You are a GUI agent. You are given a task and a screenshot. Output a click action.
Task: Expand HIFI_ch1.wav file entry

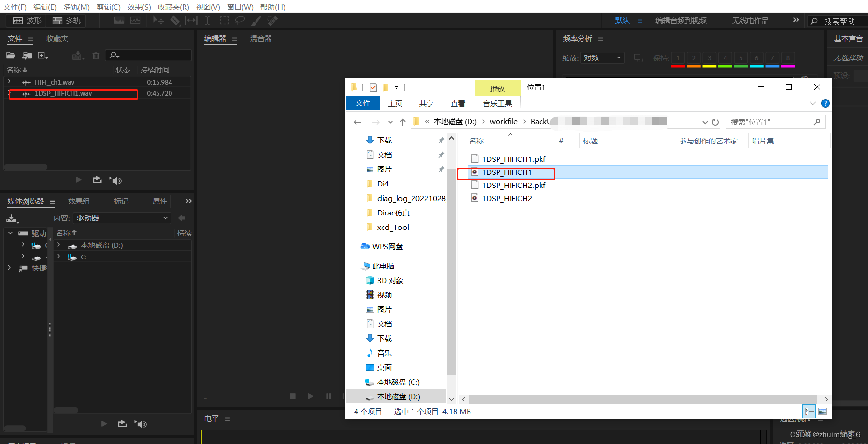pos(9,82)
